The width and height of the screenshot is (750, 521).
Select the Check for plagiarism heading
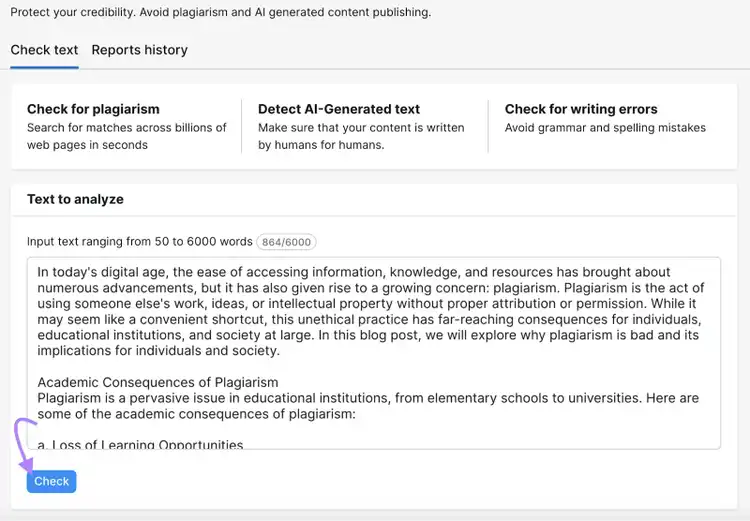tap(93, 109)
